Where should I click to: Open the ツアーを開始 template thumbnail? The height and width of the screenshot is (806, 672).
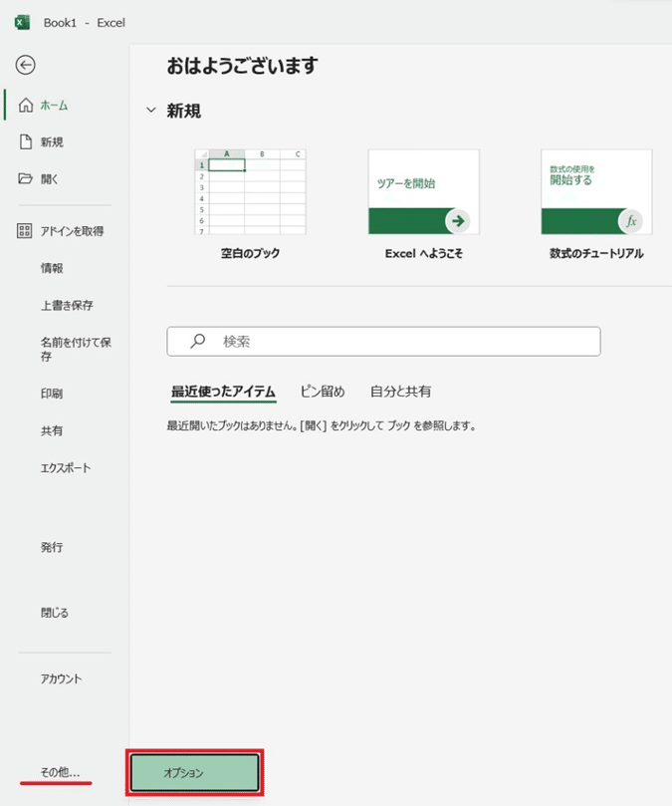(423, 191)
